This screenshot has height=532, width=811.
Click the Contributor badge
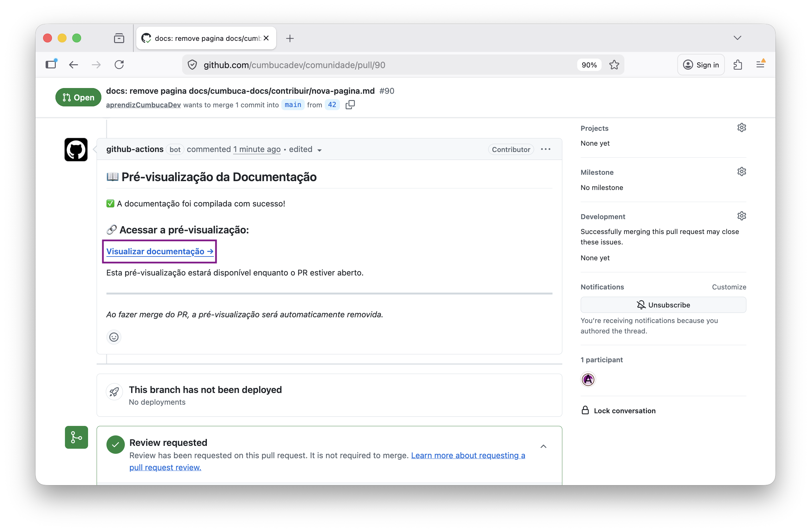[511, 149]
